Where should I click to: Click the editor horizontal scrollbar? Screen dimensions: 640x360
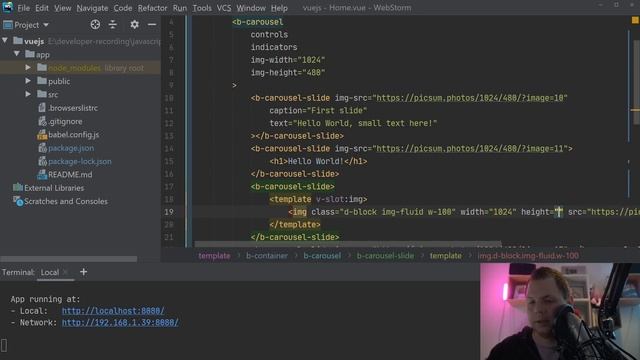coord(348,244)
